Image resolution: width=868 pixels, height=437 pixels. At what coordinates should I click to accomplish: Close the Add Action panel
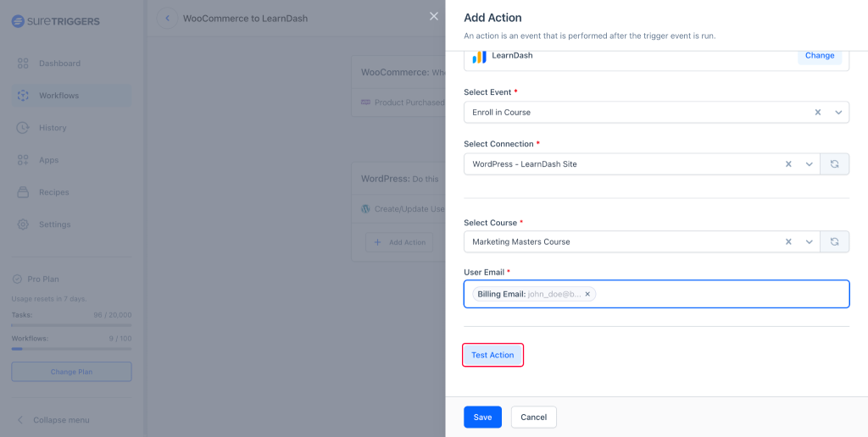pos(434,16)
